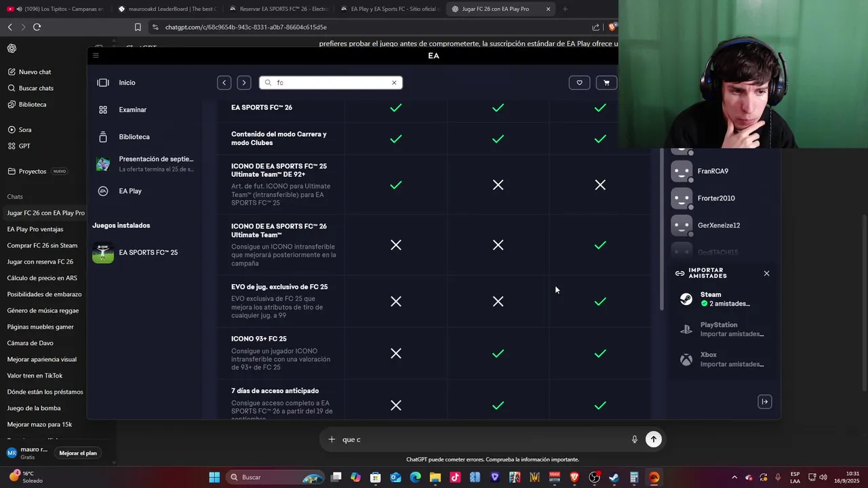Click the browser share icon

[x=595, y=27]
